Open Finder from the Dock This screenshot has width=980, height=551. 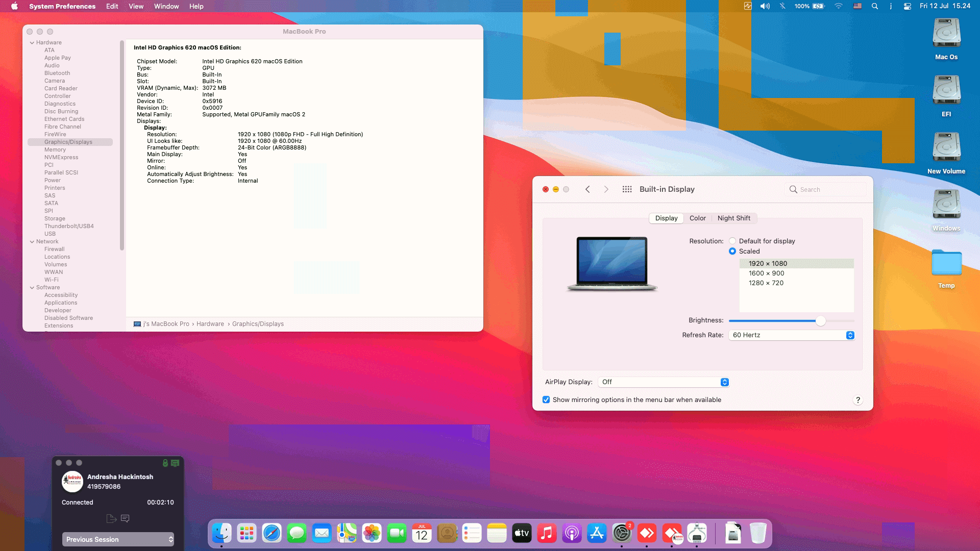222,534
